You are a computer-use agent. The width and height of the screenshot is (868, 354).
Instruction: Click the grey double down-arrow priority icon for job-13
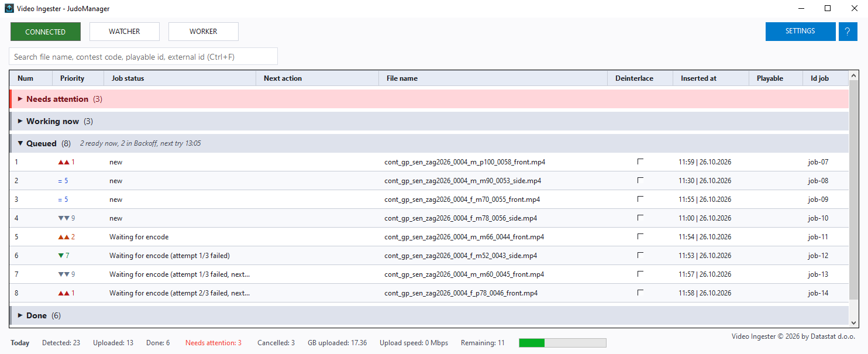click(x=63, y=274)
